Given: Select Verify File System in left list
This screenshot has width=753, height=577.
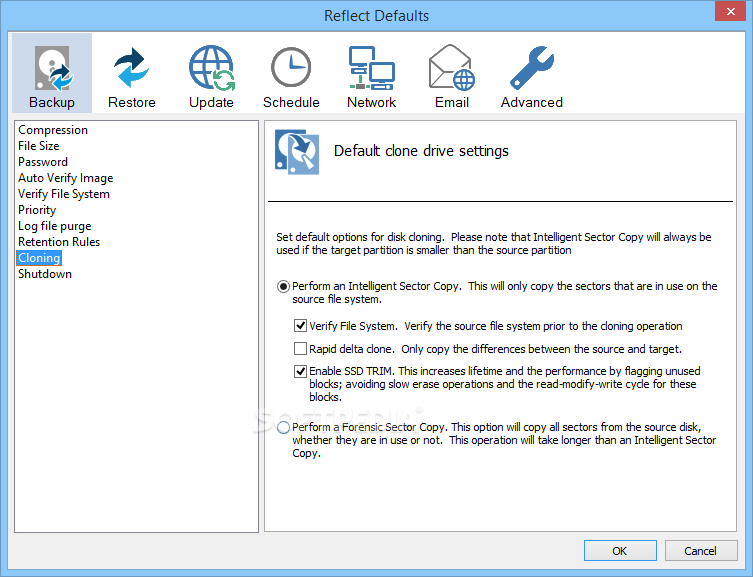Looking at the screenshot, I should 63,194.
